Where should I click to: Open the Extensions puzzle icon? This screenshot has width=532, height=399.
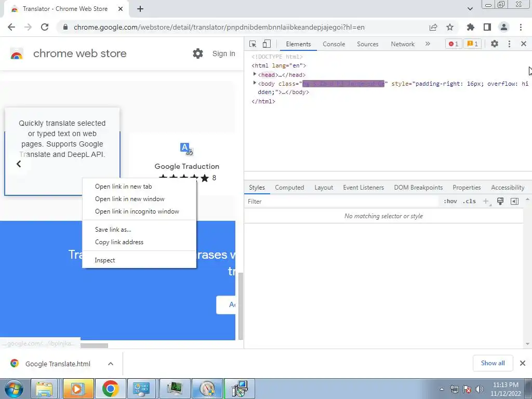pos(471,27)
